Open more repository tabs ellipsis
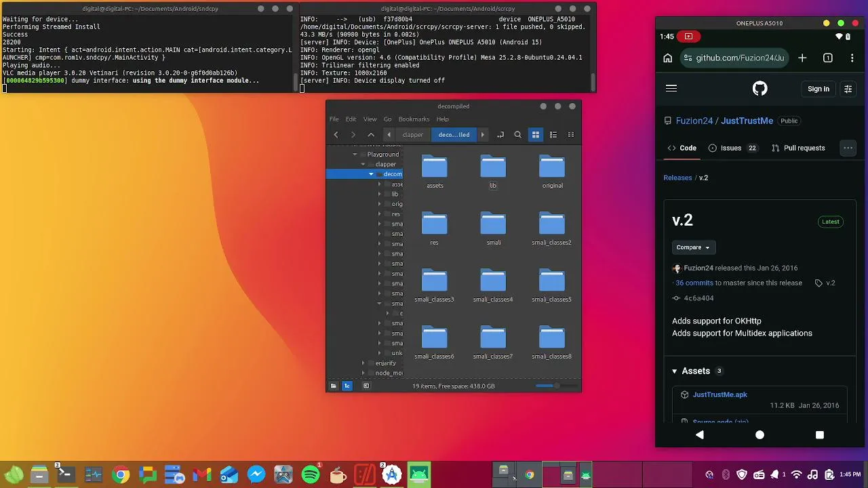Image resolution: width=868 pixels, height=488 pixels. point(848,148)
